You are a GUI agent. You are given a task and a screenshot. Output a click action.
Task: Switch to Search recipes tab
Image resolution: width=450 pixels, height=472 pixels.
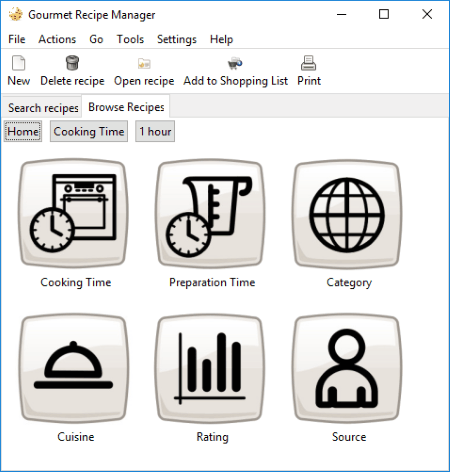pyautogui.click(x=43, y=108)
